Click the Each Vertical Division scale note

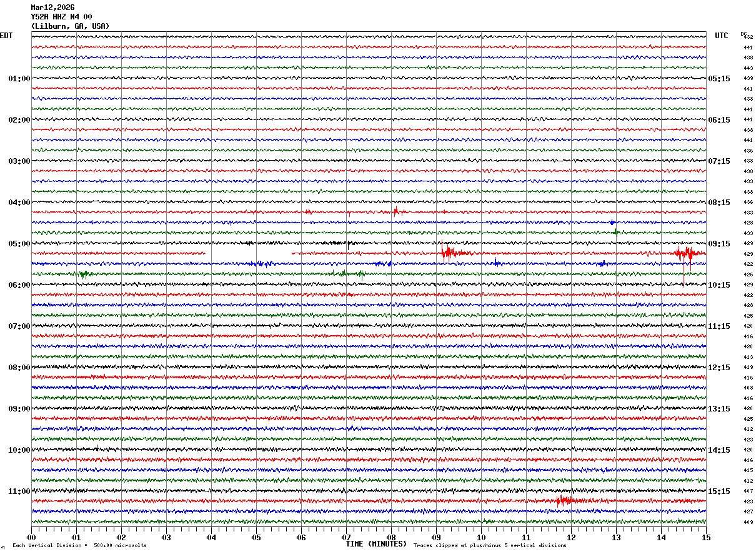coord(79,546)
